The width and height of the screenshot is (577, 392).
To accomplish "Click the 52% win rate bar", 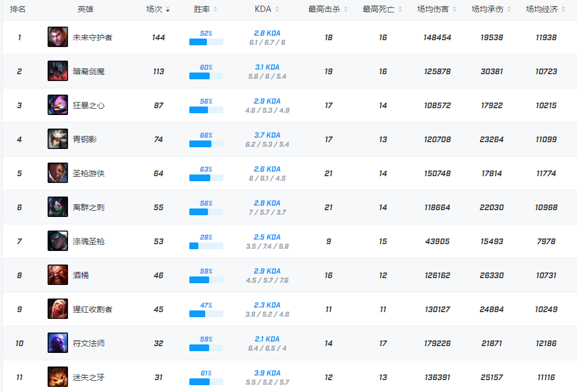I will [206, 42].
